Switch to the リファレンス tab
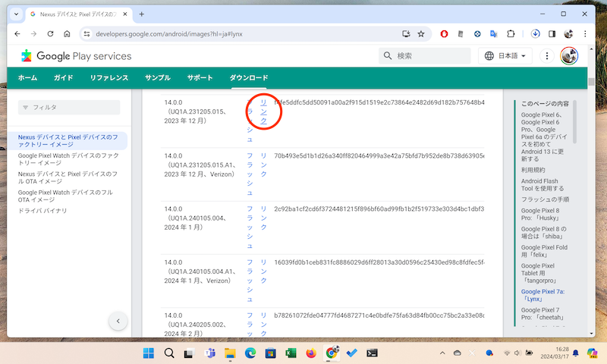This screenshot has width=607, height=364. click(x=109, y=78)
